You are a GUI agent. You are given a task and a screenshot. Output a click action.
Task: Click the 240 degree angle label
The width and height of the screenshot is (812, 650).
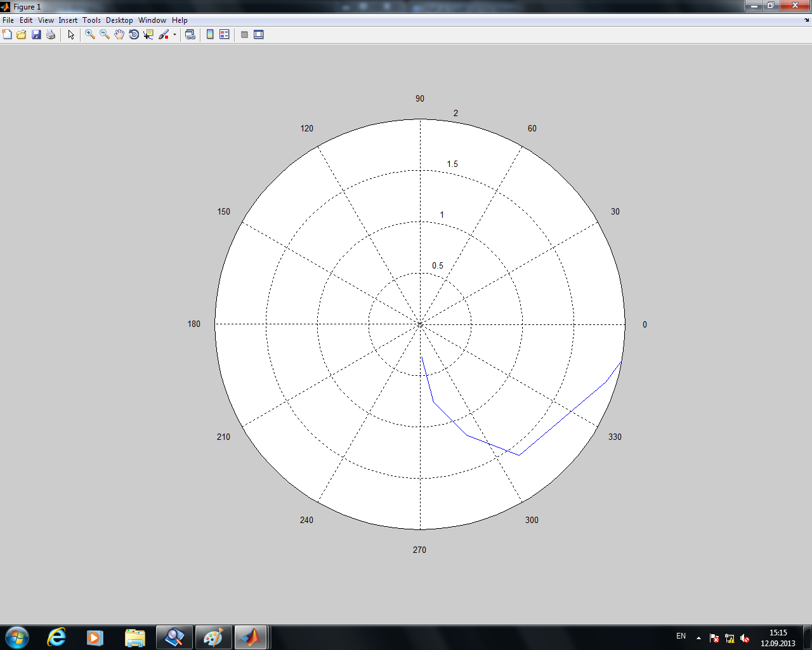306,520
